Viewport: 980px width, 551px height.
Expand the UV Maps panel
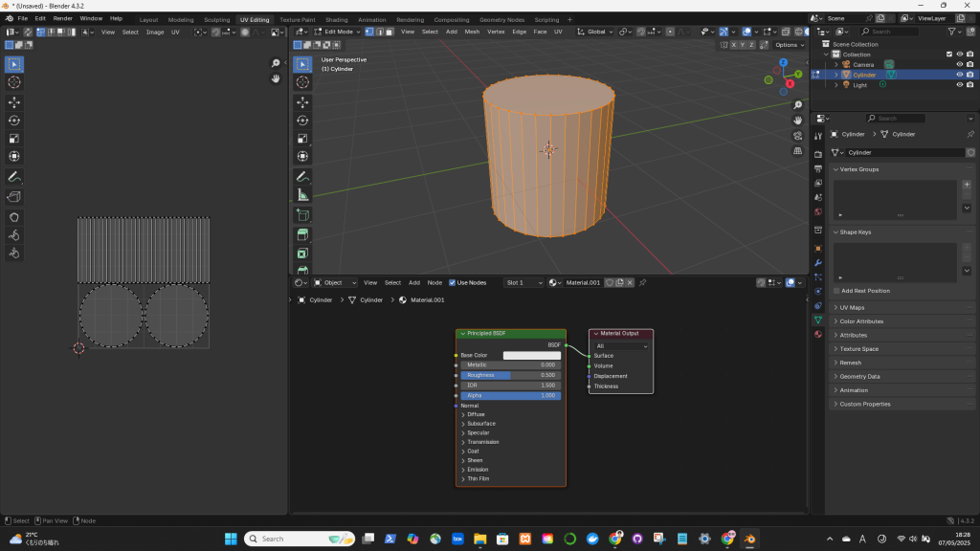852,308
